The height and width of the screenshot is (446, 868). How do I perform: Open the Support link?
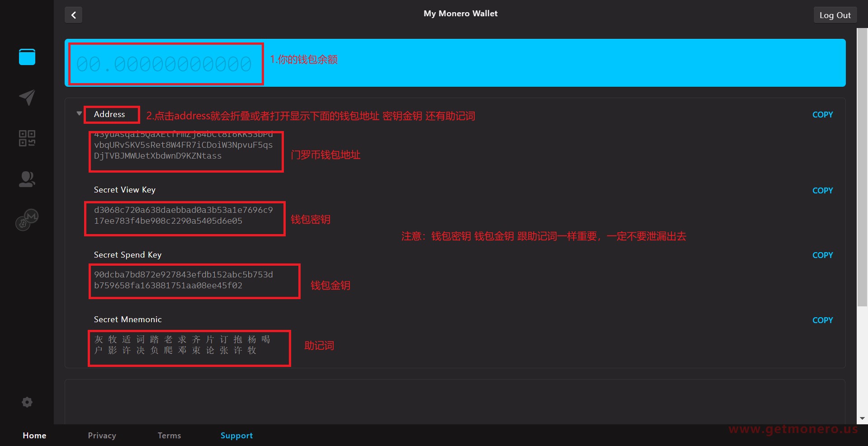coord(236,436)
